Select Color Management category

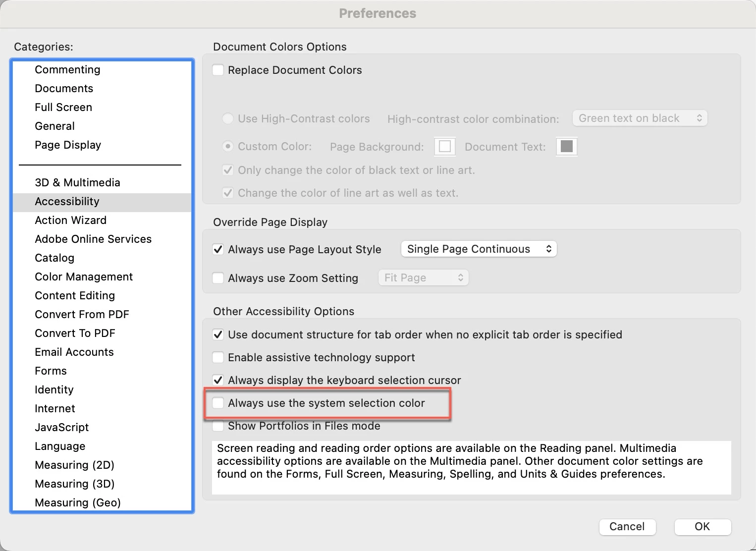tap(102, 276)
